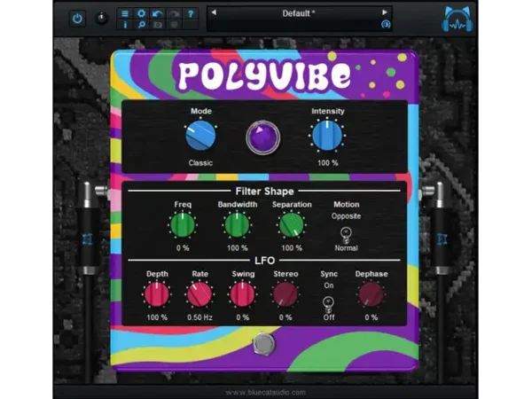Click the Swing '0 %' value
This screenshot has height=399, width=532.
pyautogui.click(x=243, y=317)
